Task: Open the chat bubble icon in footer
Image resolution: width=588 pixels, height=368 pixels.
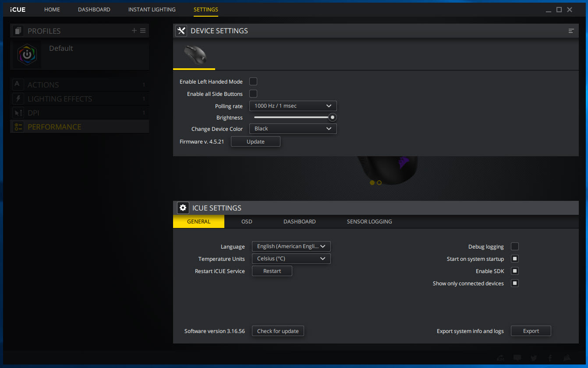Action: pyautogui.click(x=517, y=358)
